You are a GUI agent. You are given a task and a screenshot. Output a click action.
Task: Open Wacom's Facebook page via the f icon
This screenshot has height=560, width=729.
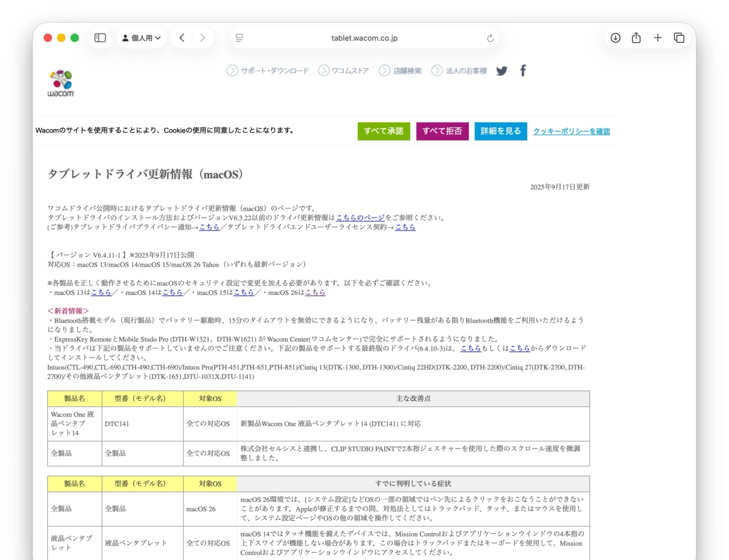[x=522, y=71]
